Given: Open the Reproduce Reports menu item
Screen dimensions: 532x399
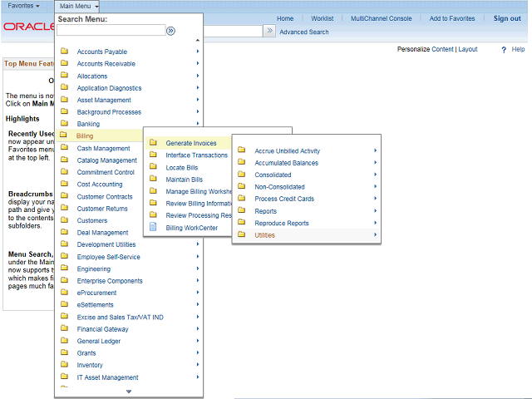Looking at the screenshot, I should (282, 223).
